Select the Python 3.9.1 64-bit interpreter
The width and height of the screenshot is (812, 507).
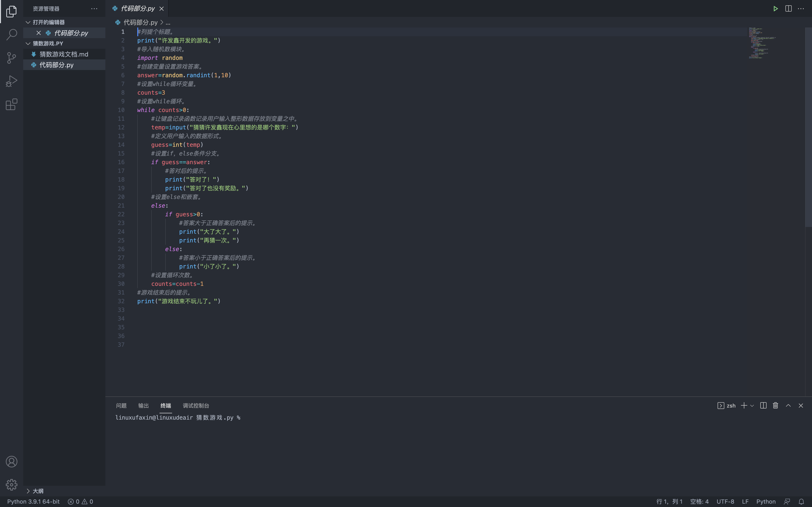pos(33,501)
